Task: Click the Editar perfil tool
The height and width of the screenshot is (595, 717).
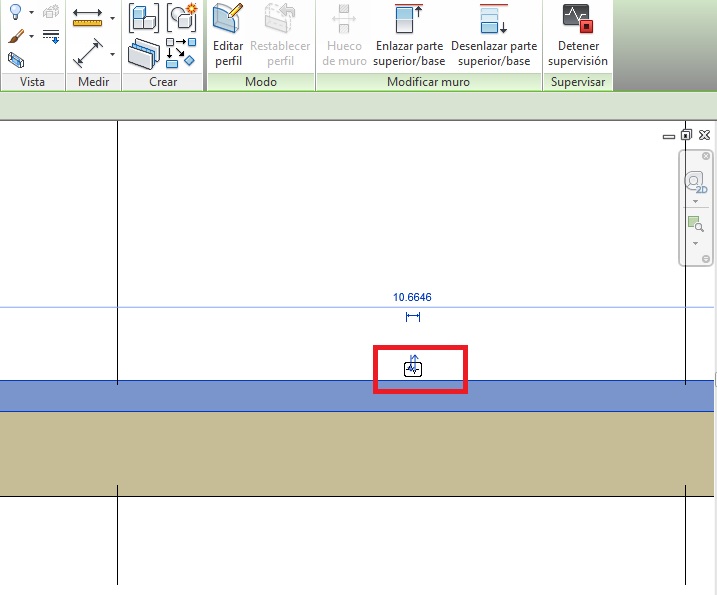Action: 228,35
